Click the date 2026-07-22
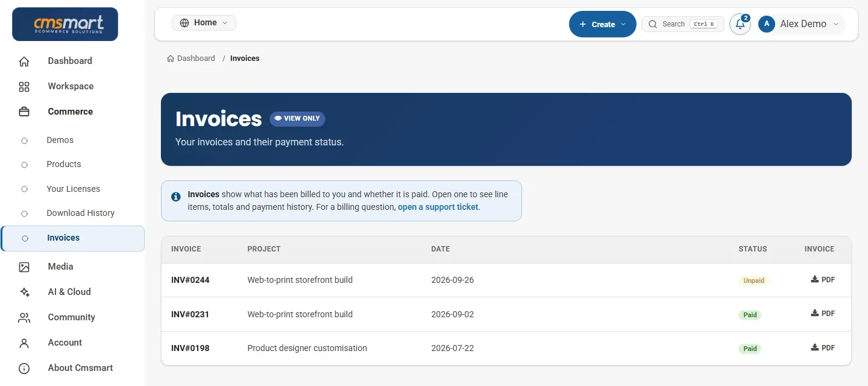This screenshot has width=868, height=386. tap(453, 348)
